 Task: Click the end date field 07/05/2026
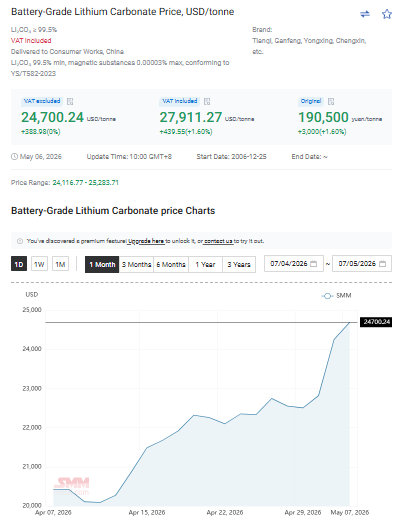pyautogui.click(x=362, y=264)
